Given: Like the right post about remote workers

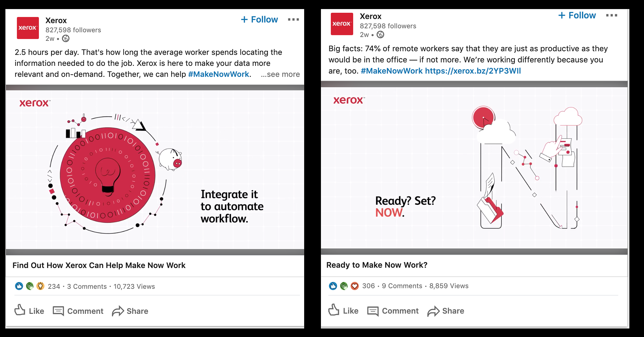Looking at the screenshot, I should 343,310.
